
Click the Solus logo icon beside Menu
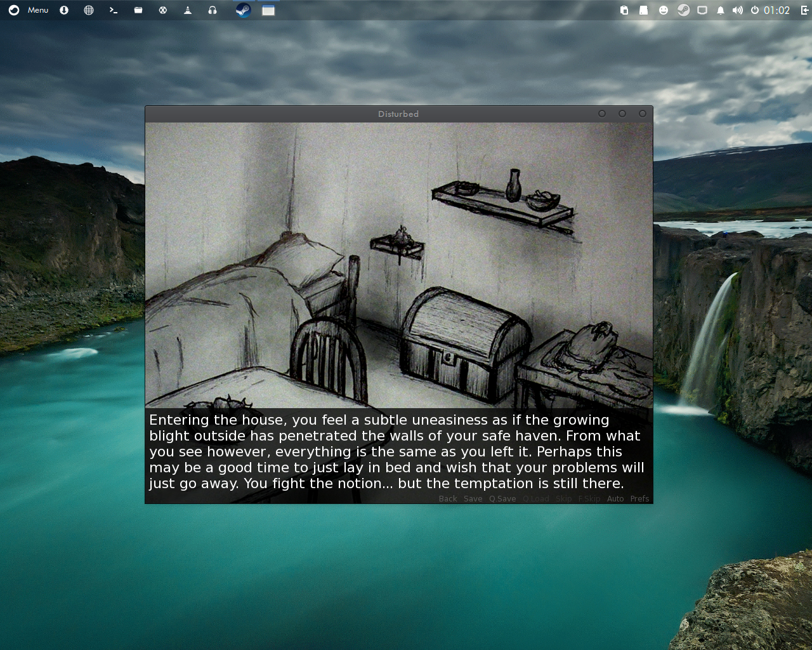13,10
